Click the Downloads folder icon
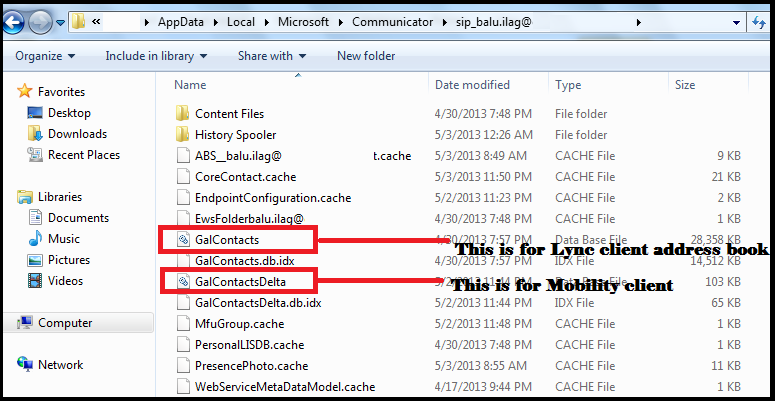The width and height of the screenshot is (775, 401). point(35,134)
